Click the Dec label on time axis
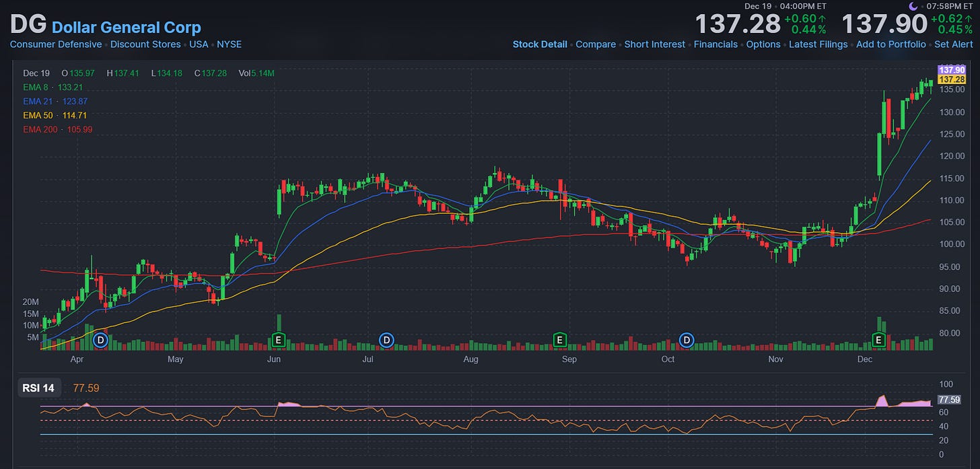Screen dimensions: 980x469 [864, 359]
